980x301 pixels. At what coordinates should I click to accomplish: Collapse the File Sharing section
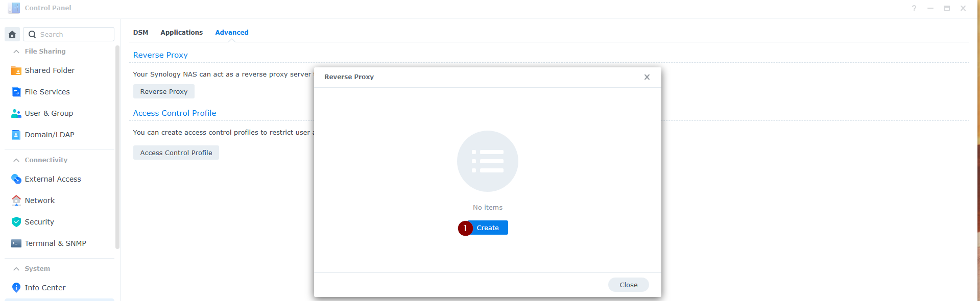point(16,52)
